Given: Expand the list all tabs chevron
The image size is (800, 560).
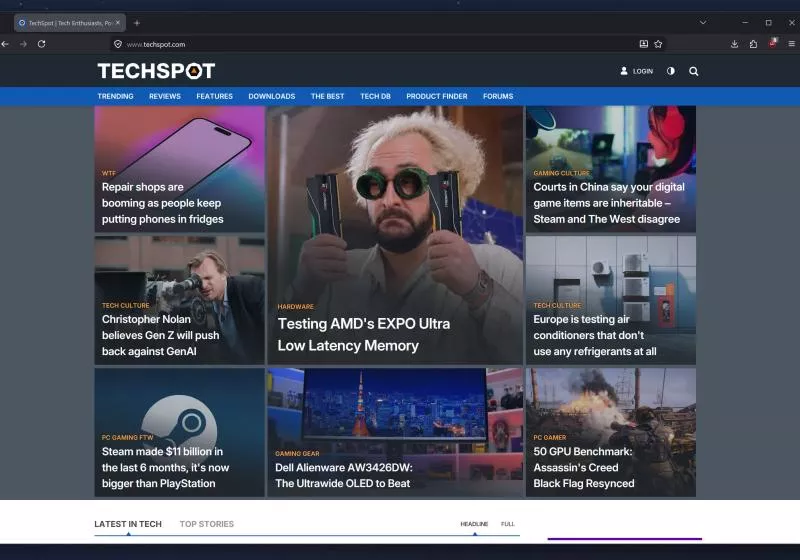Looking at the screenshot, I should click(x=703, y=22).
